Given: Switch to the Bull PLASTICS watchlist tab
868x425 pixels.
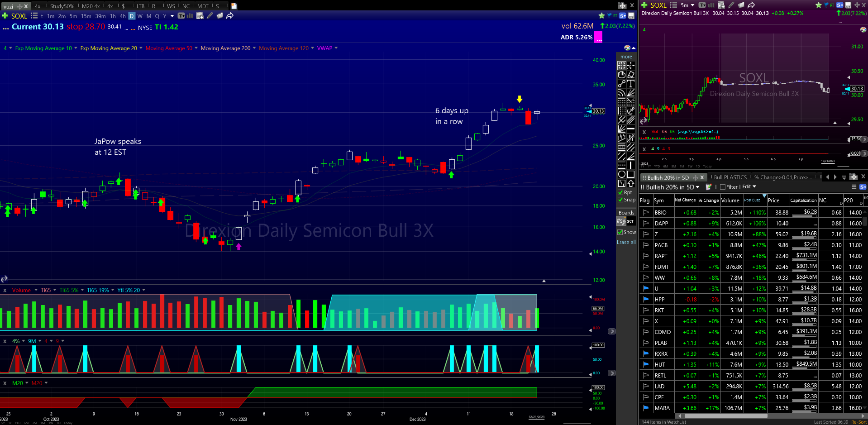Looking at the screenshot, I should click(730, 177).
